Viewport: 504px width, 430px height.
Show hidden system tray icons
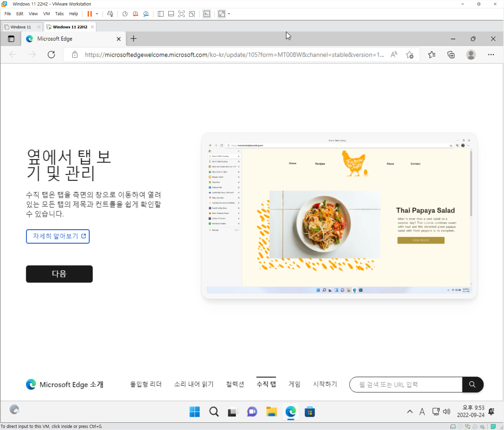[x=410, y=412]
